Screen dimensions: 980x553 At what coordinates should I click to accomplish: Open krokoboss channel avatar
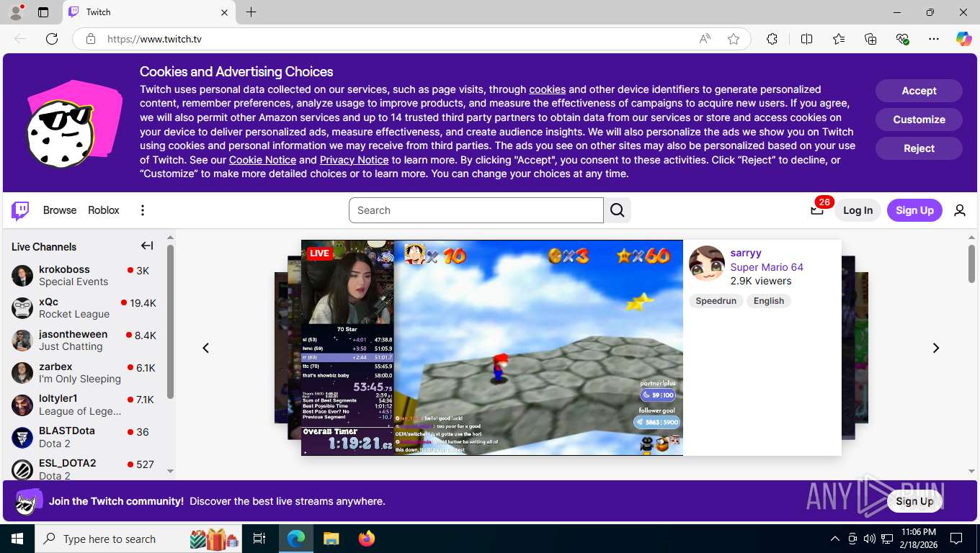coord(22,276)
